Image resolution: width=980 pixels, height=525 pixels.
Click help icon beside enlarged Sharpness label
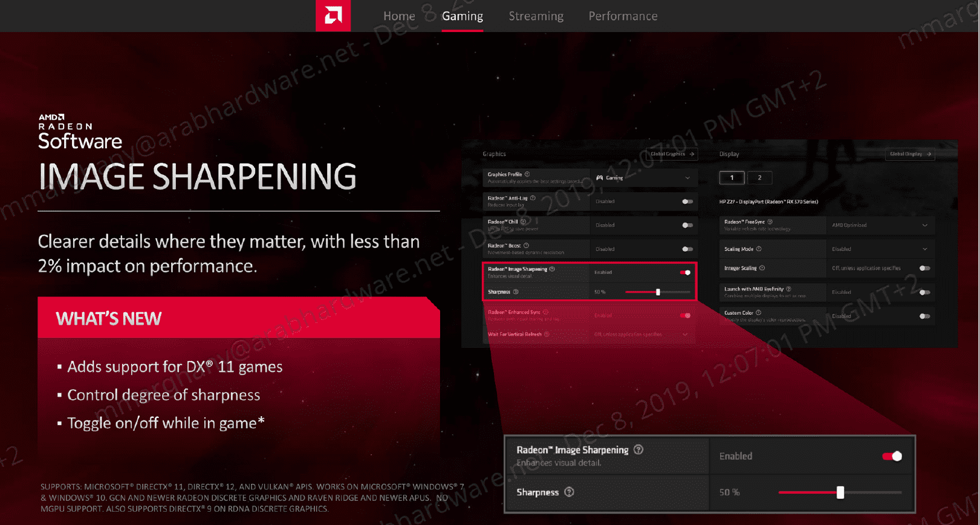[x=569, y=492]
